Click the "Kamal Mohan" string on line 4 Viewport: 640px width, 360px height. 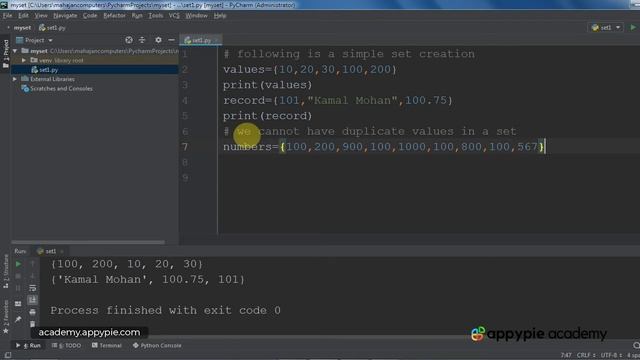(352, 100)
